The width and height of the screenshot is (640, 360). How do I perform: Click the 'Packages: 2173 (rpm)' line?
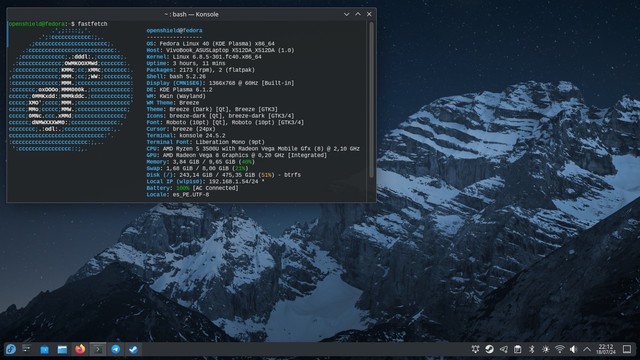point(201,70)
